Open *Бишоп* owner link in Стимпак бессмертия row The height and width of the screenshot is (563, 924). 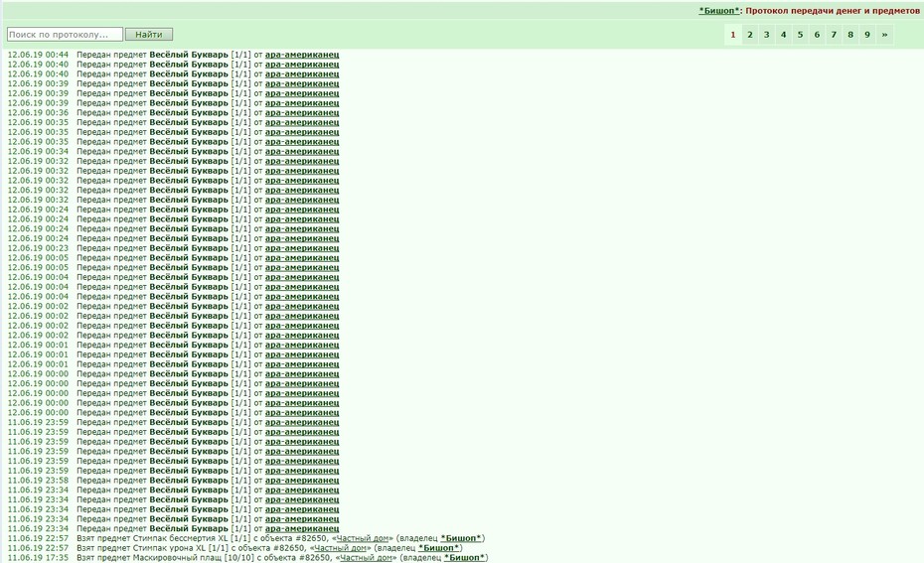tap(461, 538)
